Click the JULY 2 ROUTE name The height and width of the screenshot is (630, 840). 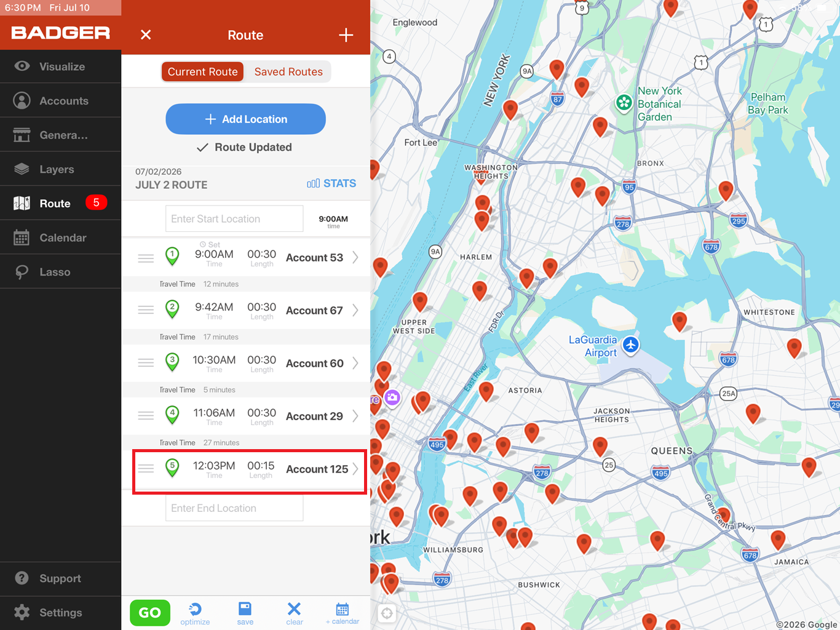(x=172, y=185)
